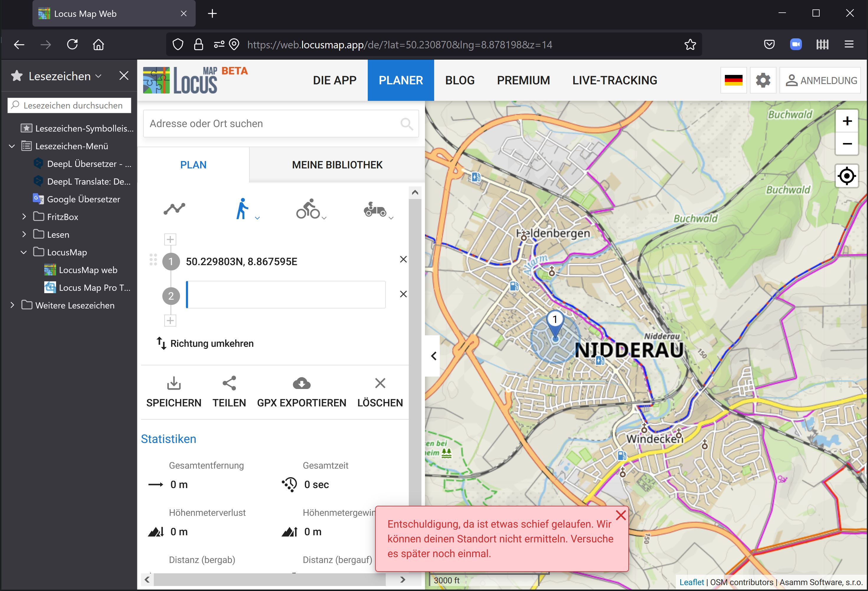Remove empty waypoint 2
The height and width of the screenshot is (591, 868).
tap(403, 294)
